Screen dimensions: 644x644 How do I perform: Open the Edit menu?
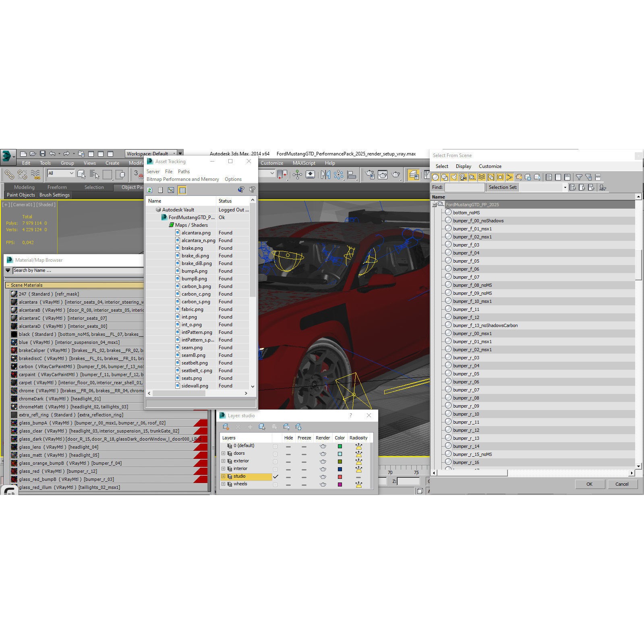pyautogui.click(x=26, y=163)
